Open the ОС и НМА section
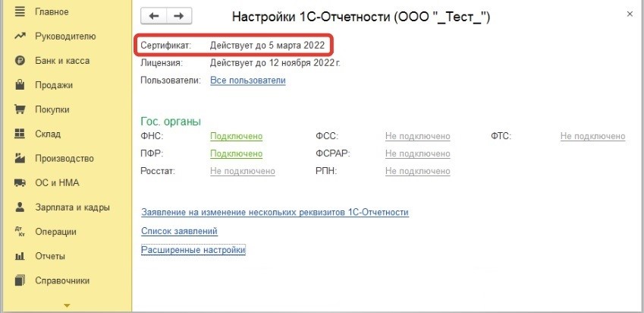Image resolution: width=644 pixels, height=313 pixels. coord(57,182)
